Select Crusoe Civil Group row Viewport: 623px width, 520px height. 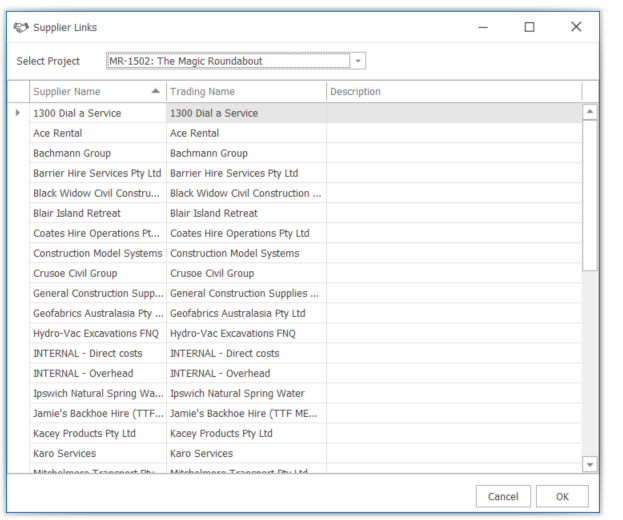(x=97, y=273)
